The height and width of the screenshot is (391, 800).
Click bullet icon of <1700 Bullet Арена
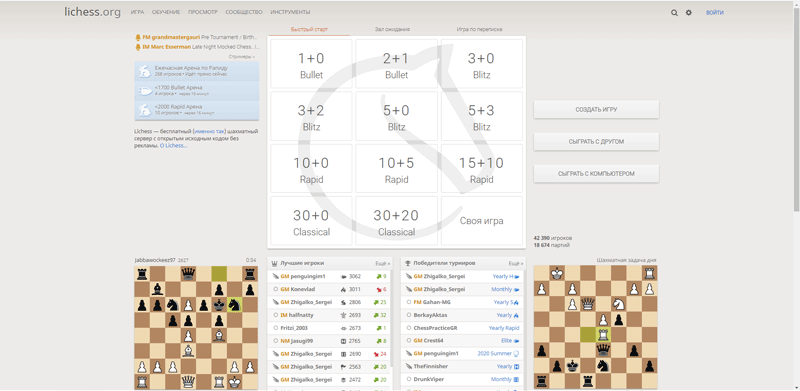point(145,90)
